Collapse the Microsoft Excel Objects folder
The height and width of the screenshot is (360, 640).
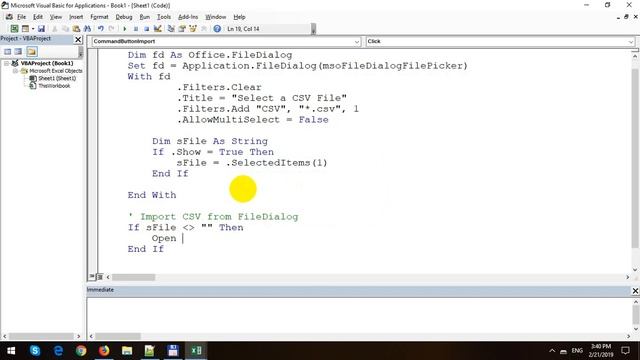(15, 71)
